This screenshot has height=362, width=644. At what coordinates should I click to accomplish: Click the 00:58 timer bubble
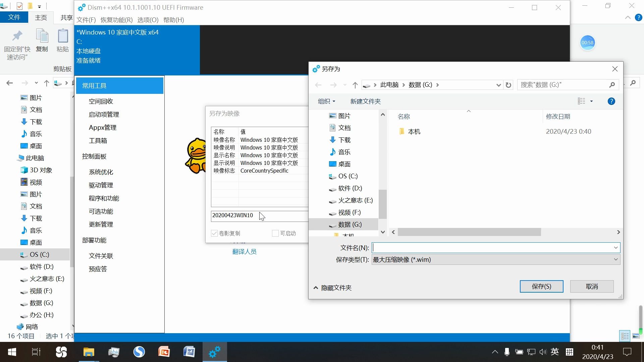(587, 43)
